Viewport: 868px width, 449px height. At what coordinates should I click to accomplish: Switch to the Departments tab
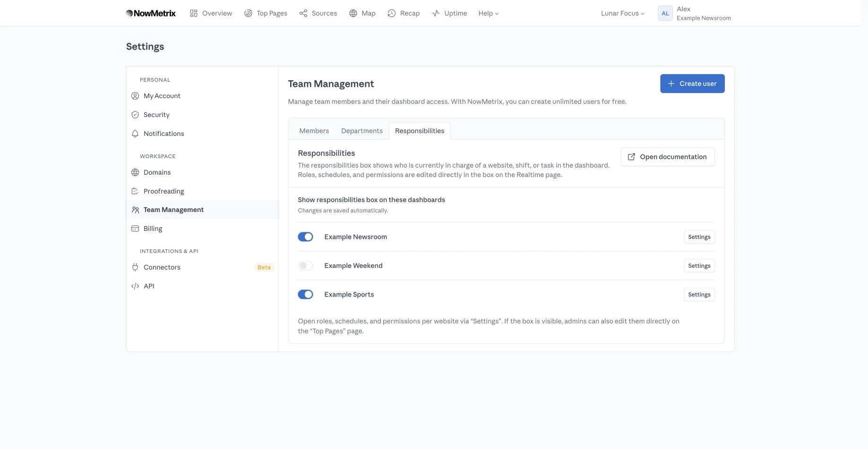click(362, 131)
